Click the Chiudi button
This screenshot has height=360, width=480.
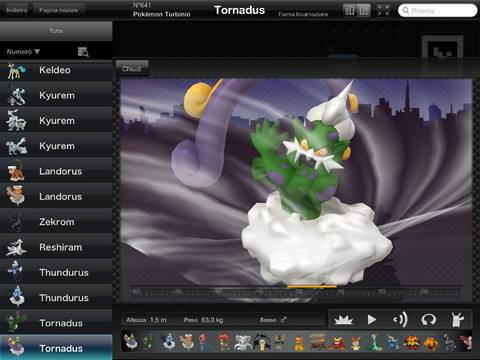[132, 69]
